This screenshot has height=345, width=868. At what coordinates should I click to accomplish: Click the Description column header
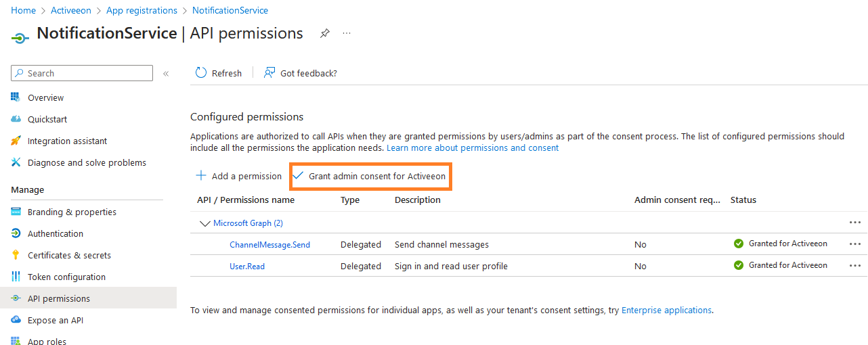tap(418, 200)
